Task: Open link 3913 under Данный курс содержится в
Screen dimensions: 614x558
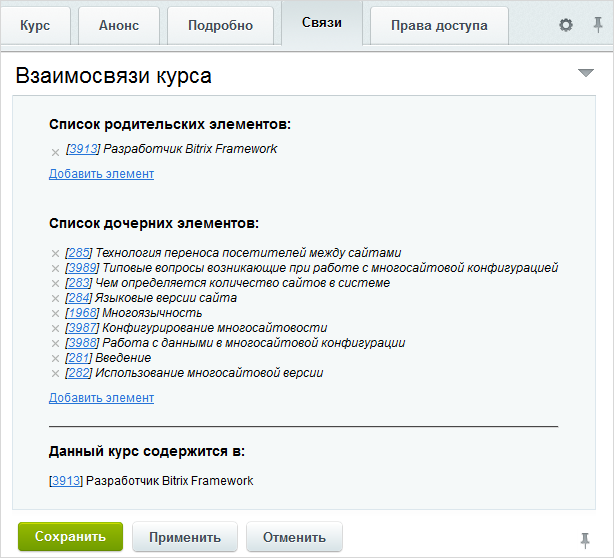Action: tap(66, 480)
